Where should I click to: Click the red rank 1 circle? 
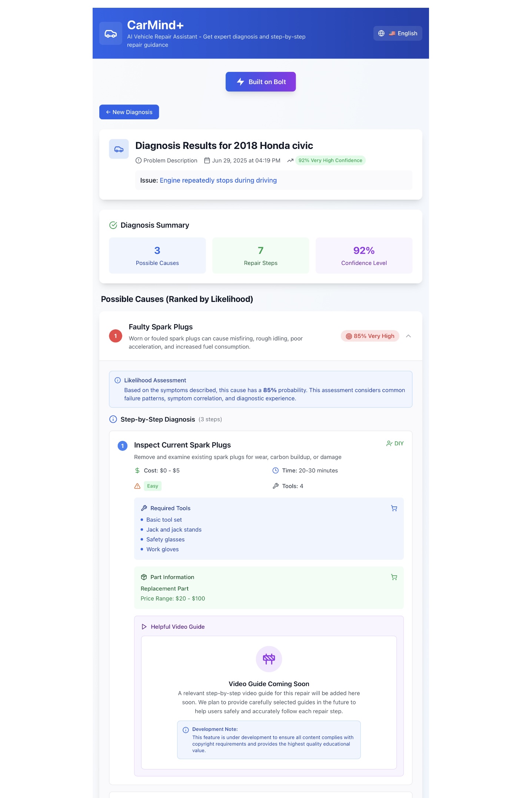(x=116, y=336)
